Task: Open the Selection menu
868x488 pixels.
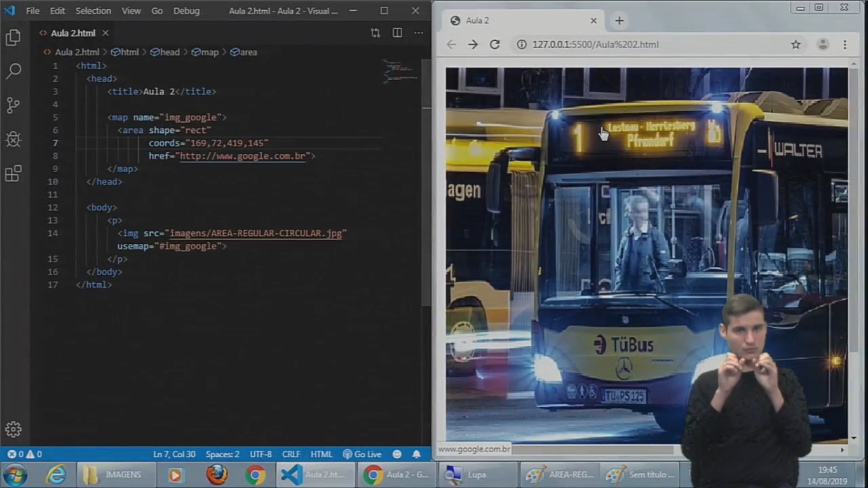Action: click(93, 11)
